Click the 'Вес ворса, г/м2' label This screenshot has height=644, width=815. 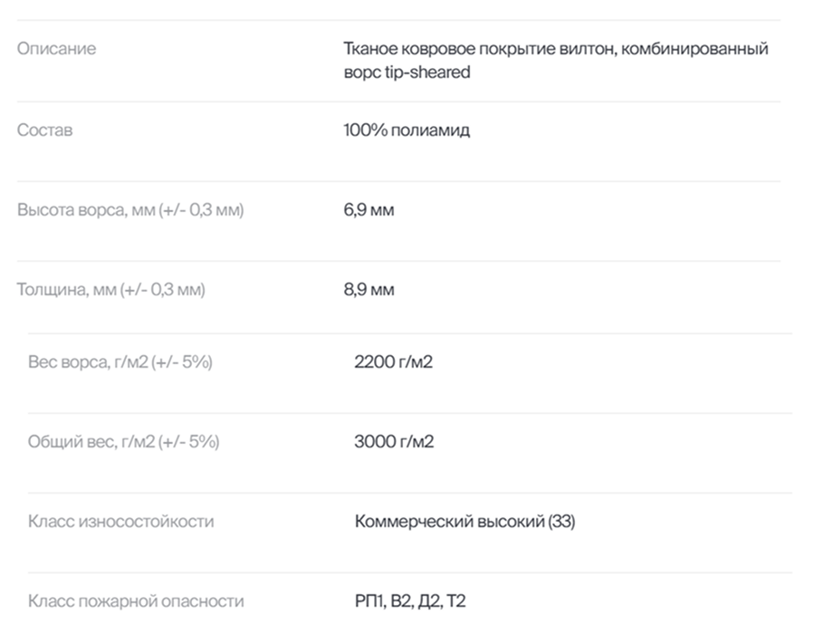coord(91,362)
